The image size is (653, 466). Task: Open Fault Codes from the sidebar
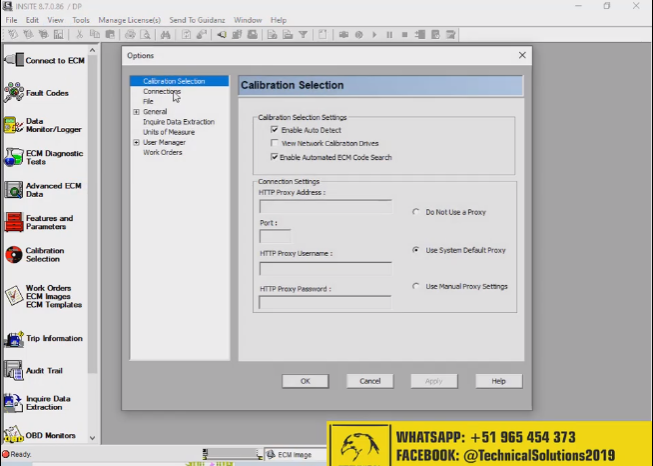click(x=13, y=93)
